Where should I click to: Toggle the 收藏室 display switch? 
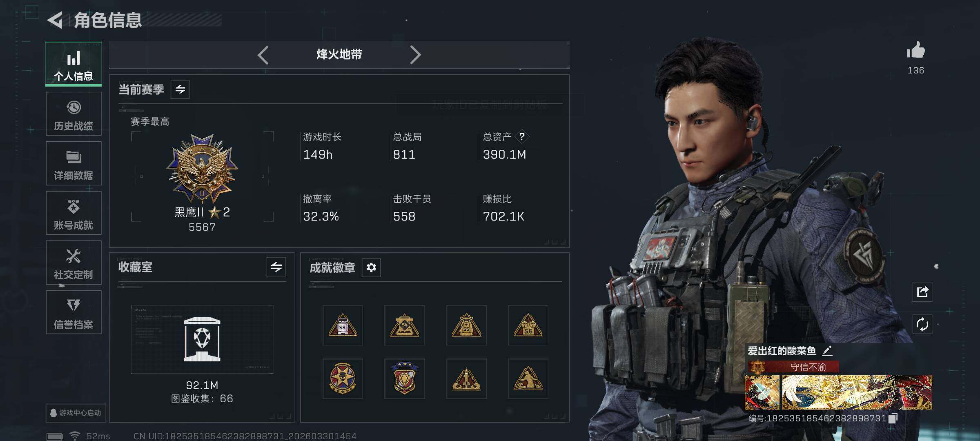coord(276,267)
